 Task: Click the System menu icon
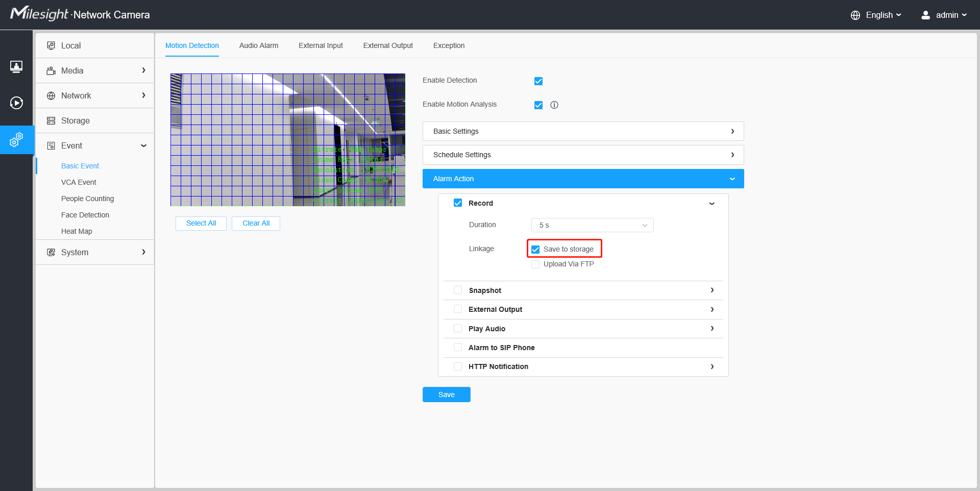[51, 252]
